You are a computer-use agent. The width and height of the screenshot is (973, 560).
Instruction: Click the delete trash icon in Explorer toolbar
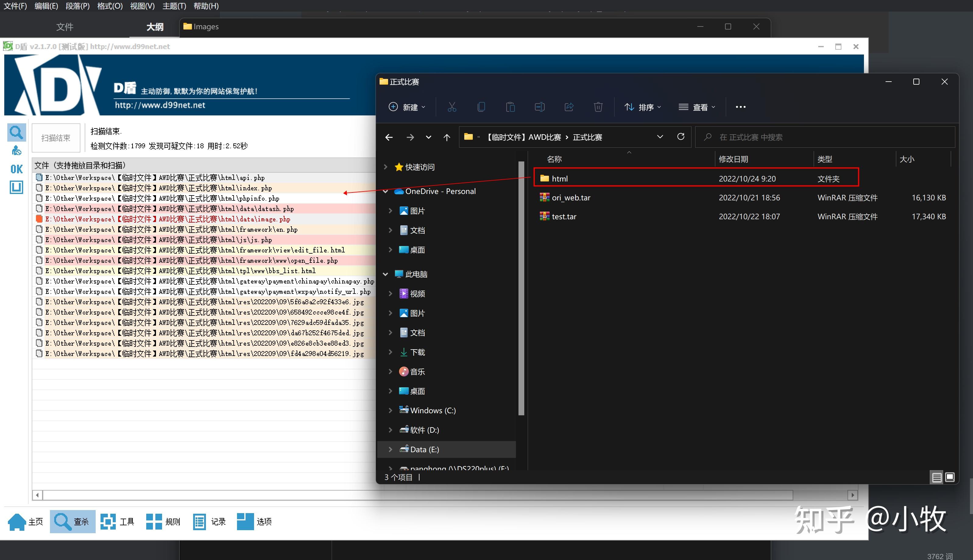598,107
